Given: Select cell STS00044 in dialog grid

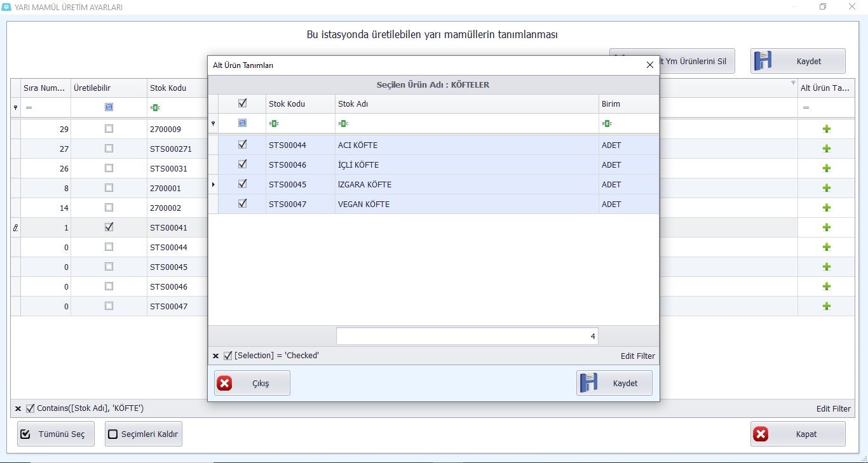Looking at the screenshot, I should [300, 145].
